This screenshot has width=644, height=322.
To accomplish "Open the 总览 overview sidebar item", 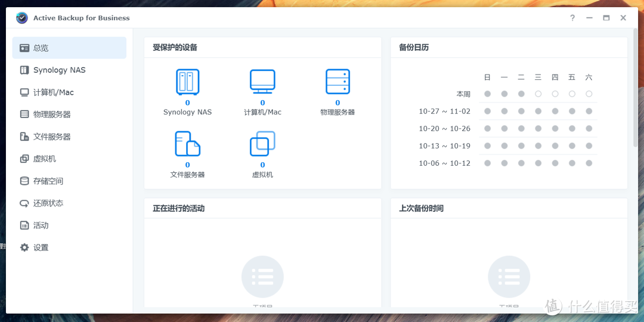I will click(69, 48).
